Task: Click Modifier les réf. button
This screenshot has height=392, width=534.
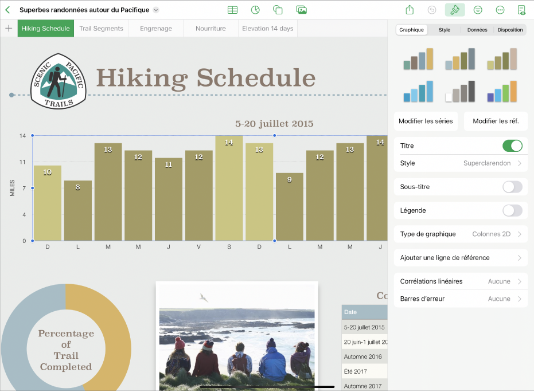Action: point(496,121)
